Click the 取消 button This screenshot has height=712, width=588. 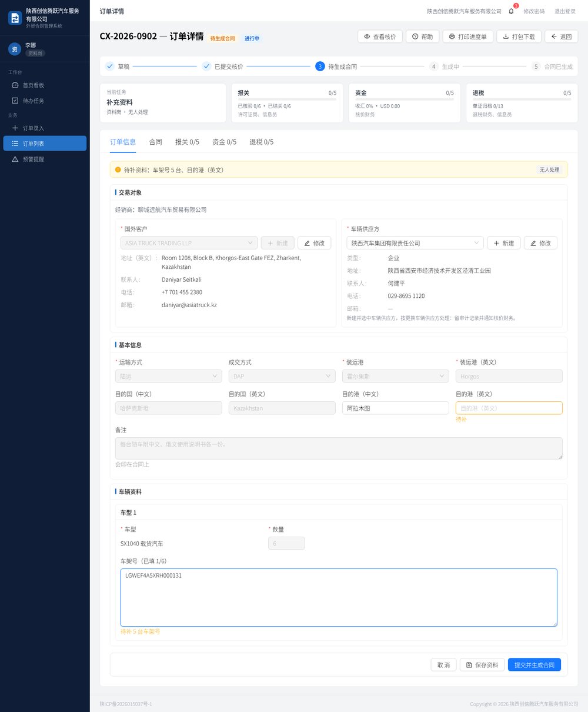[x=443, y=665]
